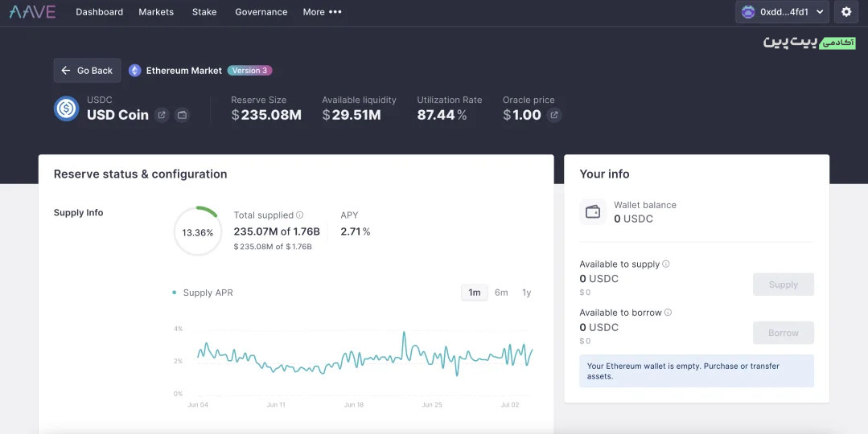Click the Supply Info label
The width and height of the screenshot is (868, 434).
79,213
